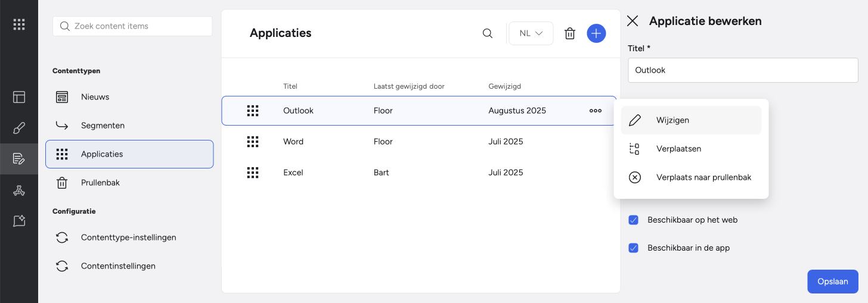The image size is (868, 303).
Task: Open the layout icon in dark sidebar
Action: (19, 97)
